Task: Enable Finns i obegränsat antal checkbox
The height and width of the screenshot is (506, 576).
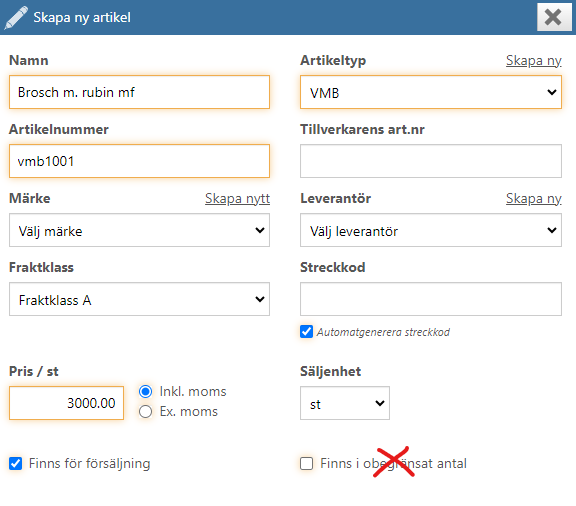Action: [306, 463]
